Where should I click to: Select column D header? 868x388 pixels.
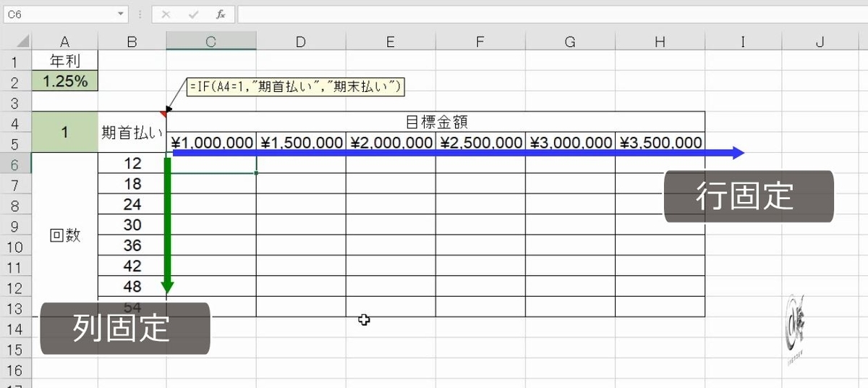click(x=301, y=42)
